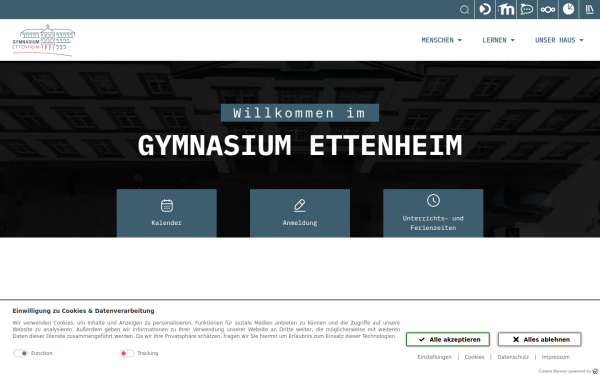
Task: Open the Kalender tile label
Action: [166, 223]
